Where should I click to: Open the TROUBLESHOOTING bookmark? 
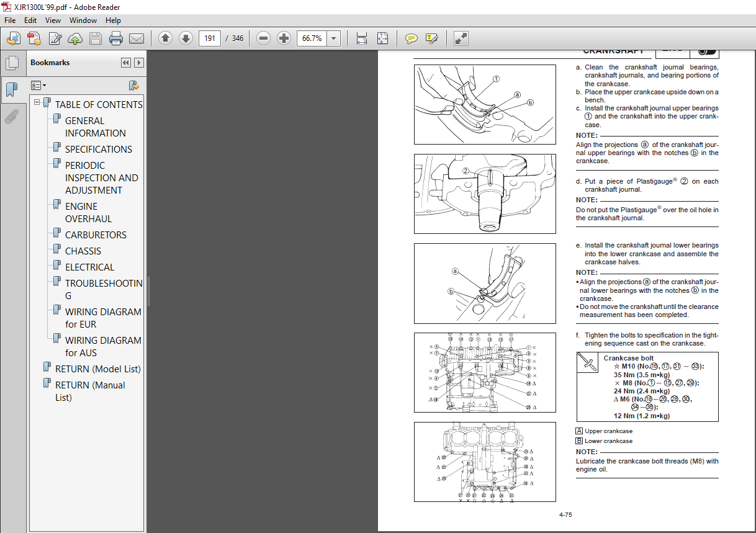pyautogui.click(x=104, y=289)
